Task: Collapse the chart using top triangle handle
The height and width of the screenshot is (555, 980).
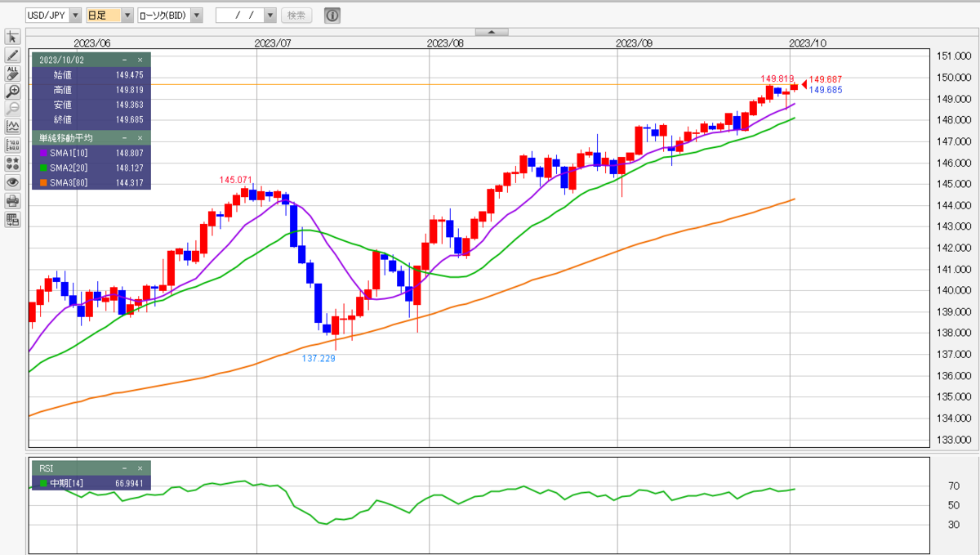Action: tap(492, 32)
